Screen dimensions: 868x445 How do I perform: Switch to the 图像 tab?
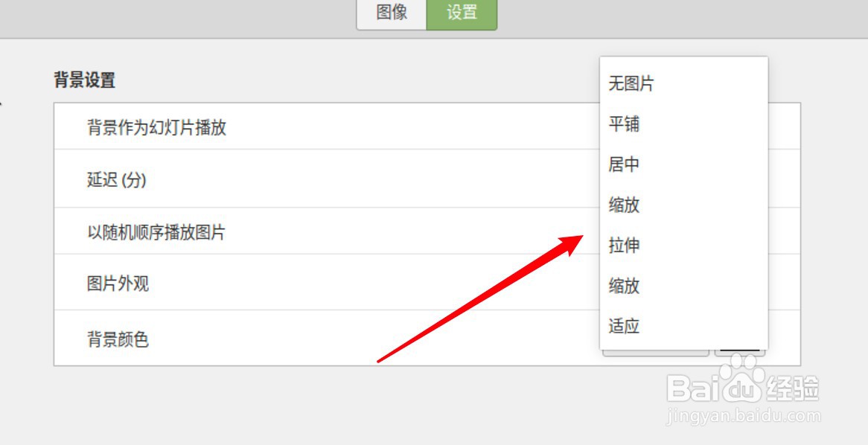[x=390, y=13]
